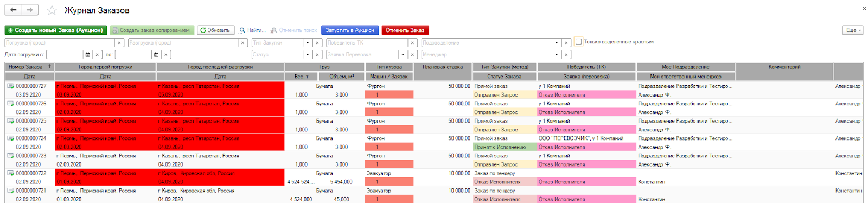Focus the Разгрузка (город) input field
The height and width of the screenshot is (203, 868).
[x=183, y=43]
